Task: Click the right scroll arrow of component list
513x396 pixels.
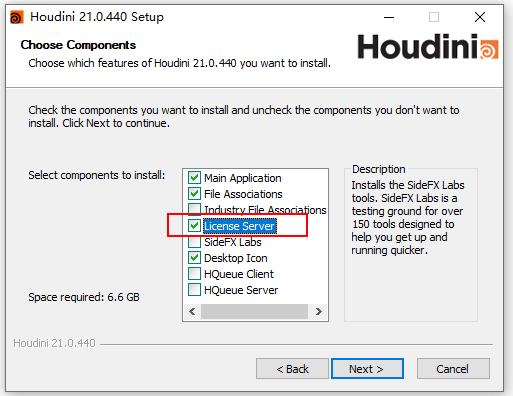Action: click(x=319, y=312)
